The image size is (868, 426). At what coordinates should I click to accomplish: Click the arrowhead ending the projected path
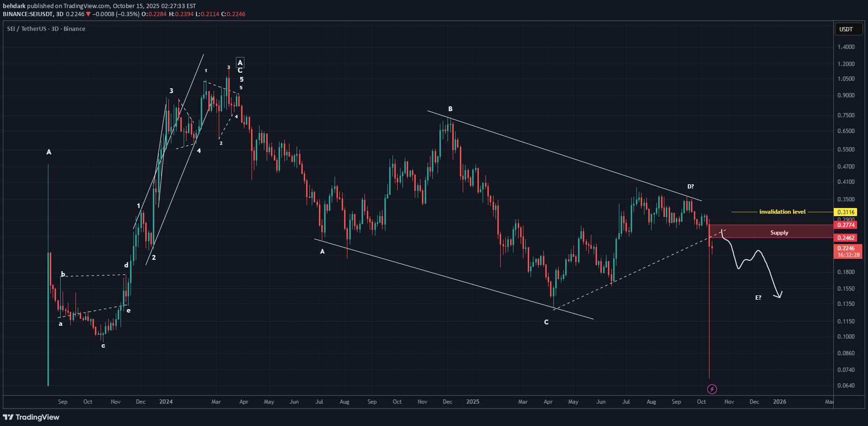tap(779, 295)
